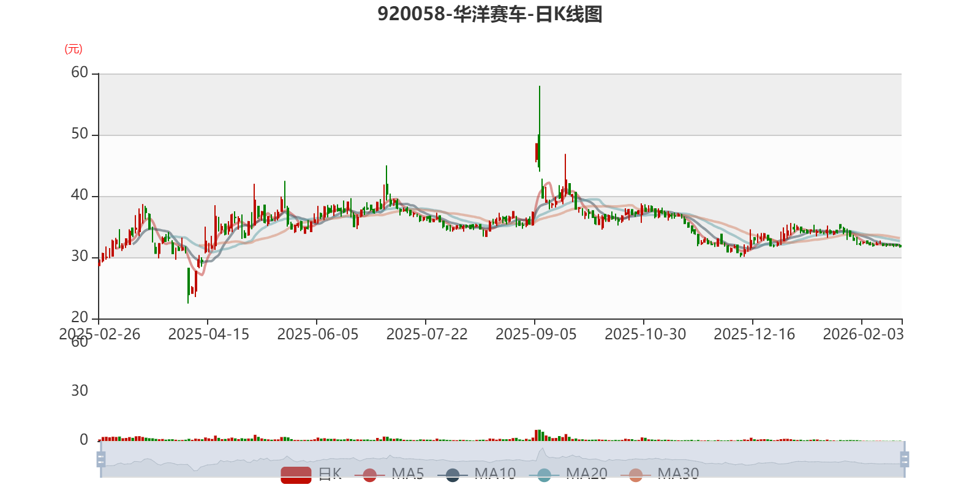This screenshot has height=490, width=980.
Task: Select the 2025-12-16 date label
Action: 754,334
